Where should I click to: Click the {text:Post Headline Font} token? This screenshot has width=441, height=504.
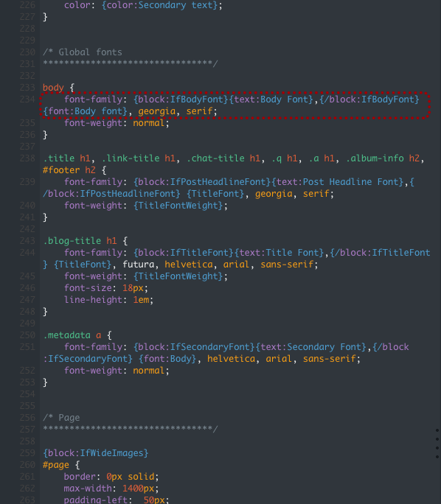coord(338,182)
